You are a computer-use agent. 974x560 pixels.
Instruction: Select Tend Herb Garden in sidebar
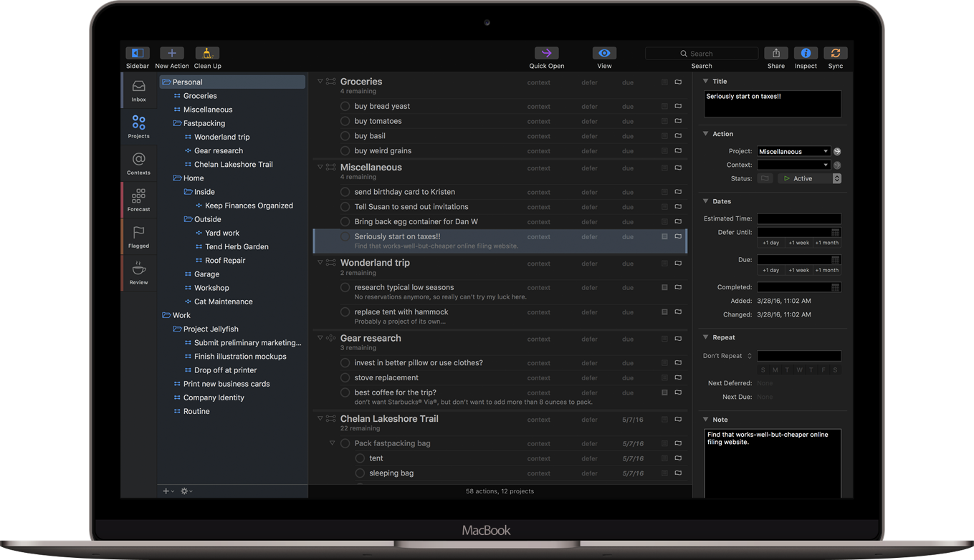237,246
